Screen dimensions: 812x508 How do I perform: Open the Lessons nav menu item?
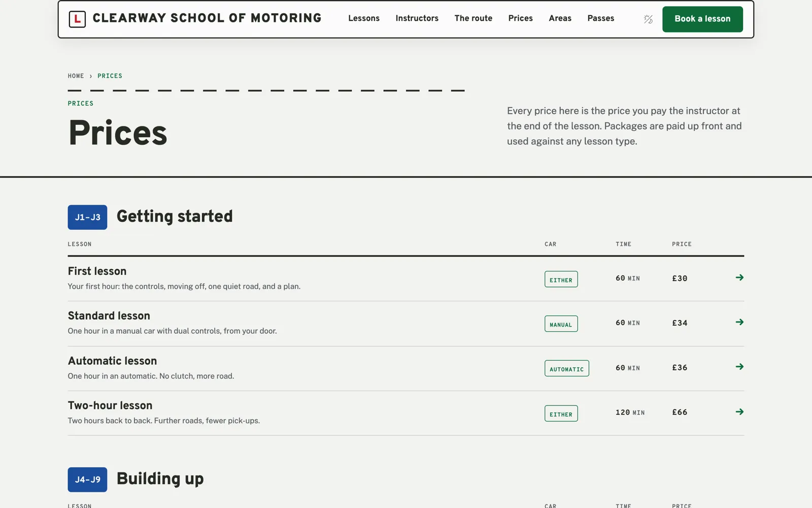(x=364, y=18)
